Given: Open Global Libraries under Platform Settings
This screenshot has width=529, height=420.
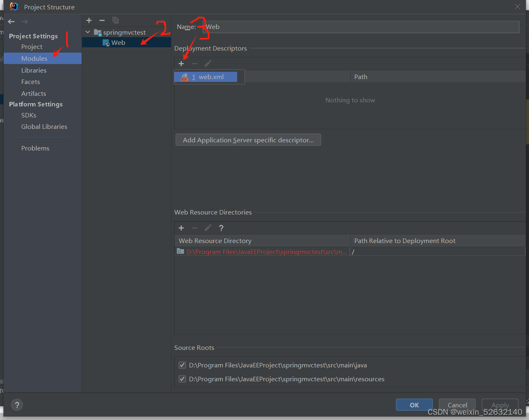Looking at the screenshot, I should [44, 126].
